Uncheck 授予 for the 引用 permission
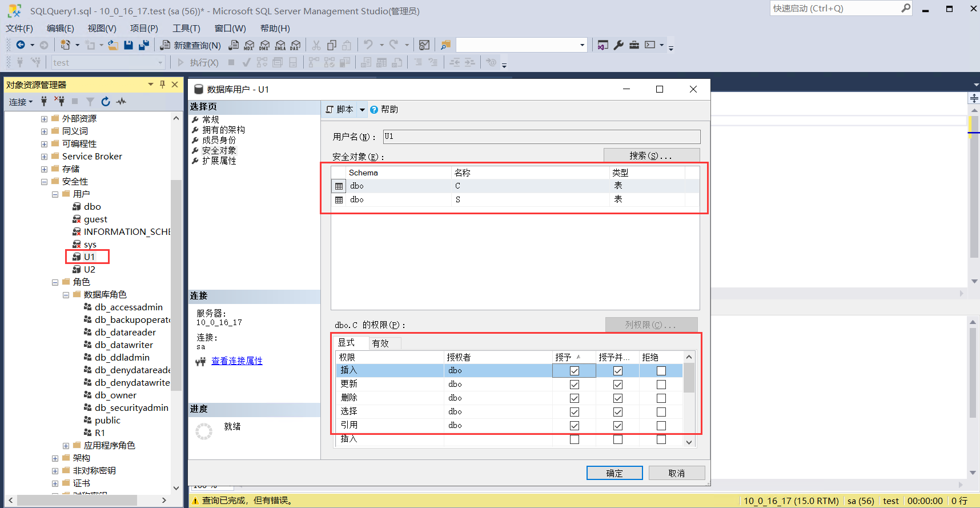The width and height of the screenshot is (980, 508). (x=575, y=426)
